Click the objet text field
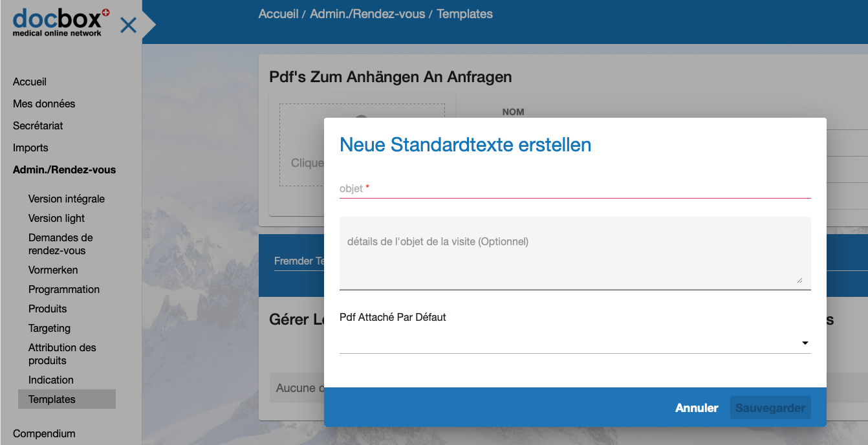This screenshot has width=868, height=445. pos(574,189)
